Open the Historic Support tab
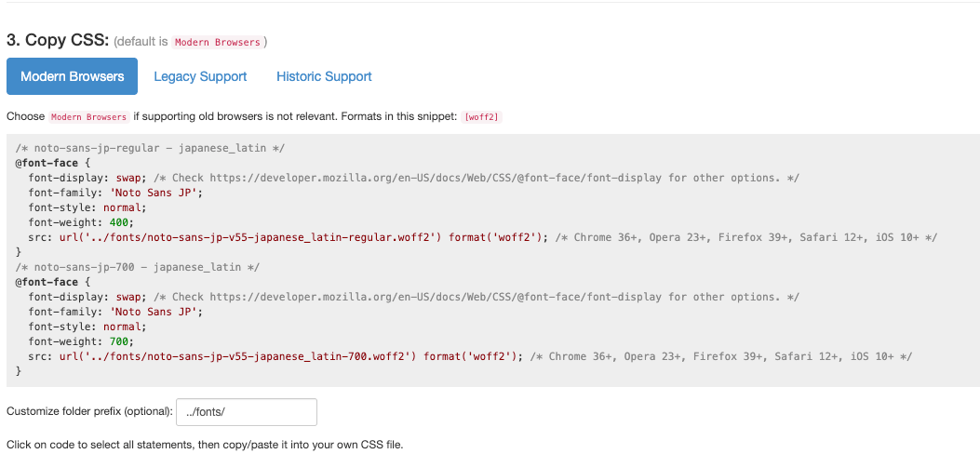 pos(324,76)
